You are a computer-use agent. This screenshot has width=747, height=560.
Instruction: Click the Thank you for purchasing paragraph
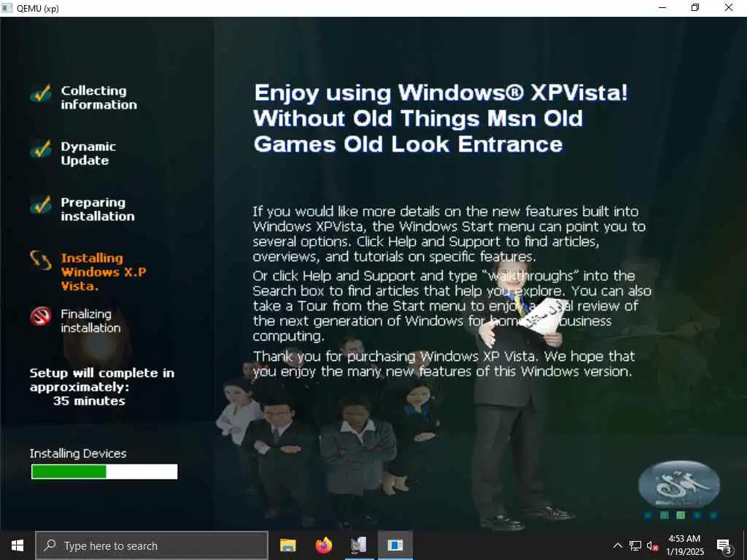click(444, 364)
